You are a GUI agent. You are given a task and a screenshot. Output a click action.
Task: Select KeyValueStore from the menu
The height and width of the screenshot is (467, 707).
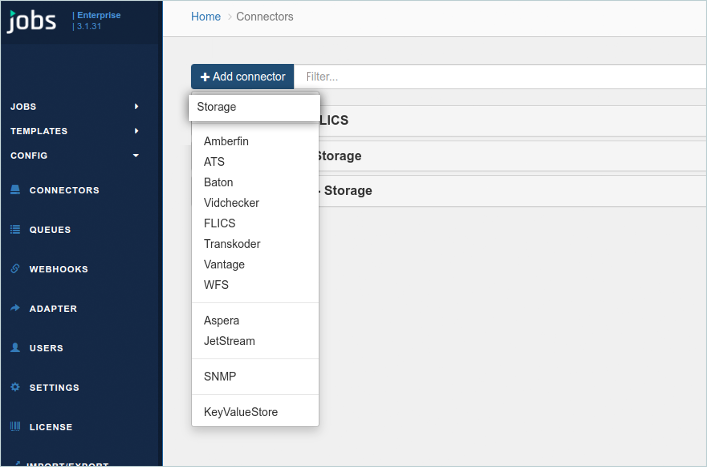(240, 412)
